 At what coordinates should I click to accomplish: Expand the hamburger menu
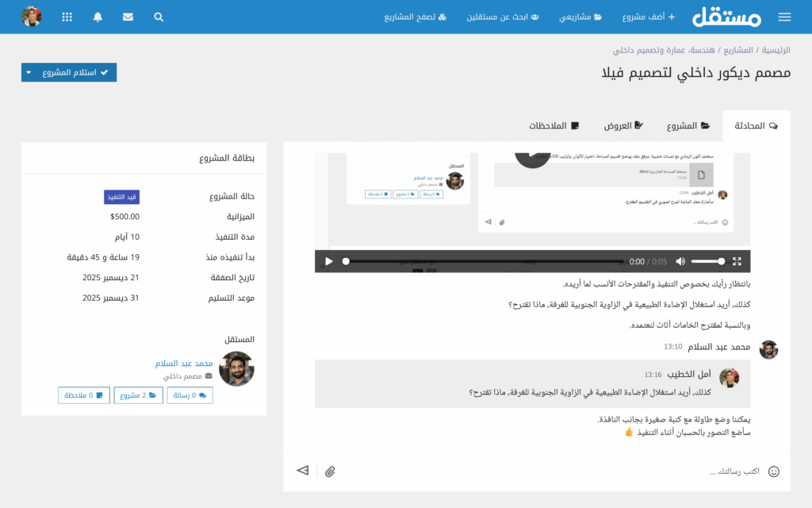tap(783, 16)
